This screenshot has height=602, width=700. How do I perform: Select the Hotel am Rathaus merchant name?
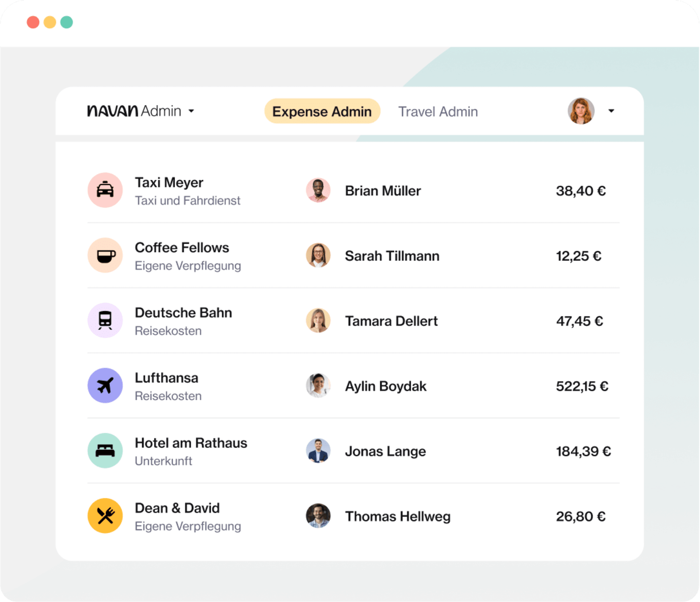point(191,443)
